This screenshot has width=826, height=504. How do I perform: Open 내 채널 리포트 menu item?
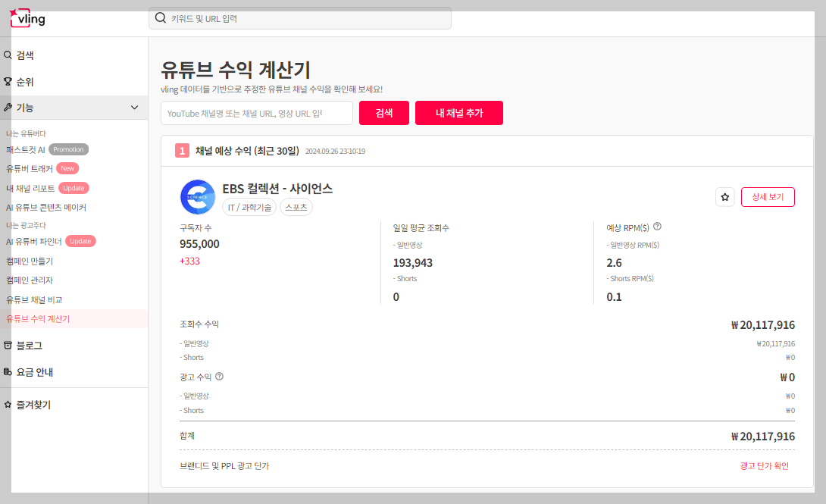click(30, 188)
